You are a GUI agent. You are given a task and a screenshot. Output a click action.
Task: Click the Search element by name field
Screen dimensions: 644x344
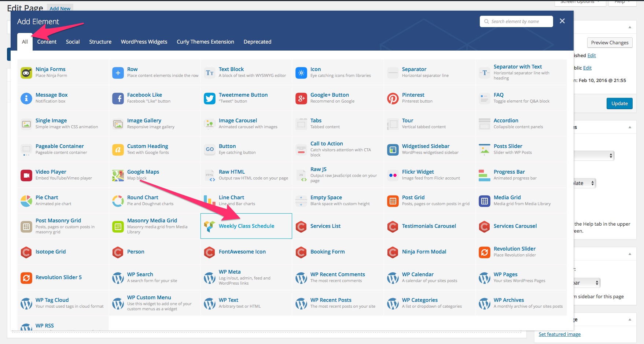pyautogui.click(x=516, y=21)
